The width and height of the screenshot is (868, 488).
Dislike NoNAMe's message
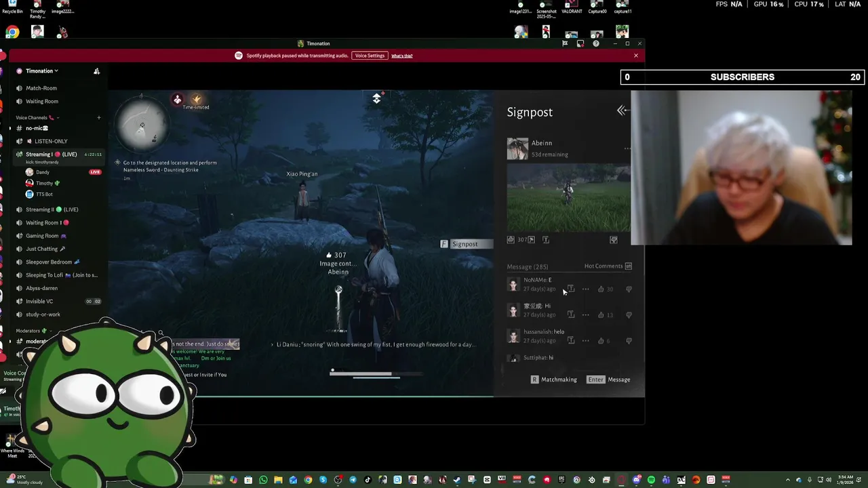click(629, 289)
